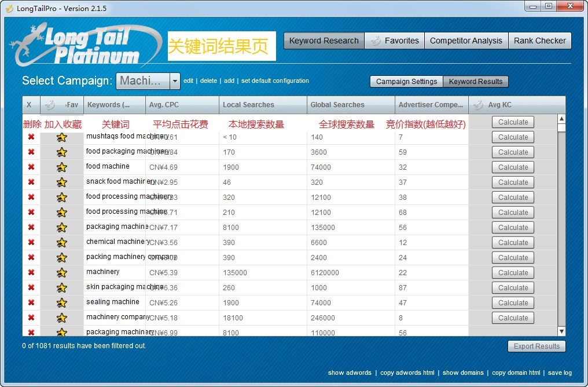Click the results list scrollbar thumb
The height and width of the screenshot is (387, 588).
coord(561,127)
